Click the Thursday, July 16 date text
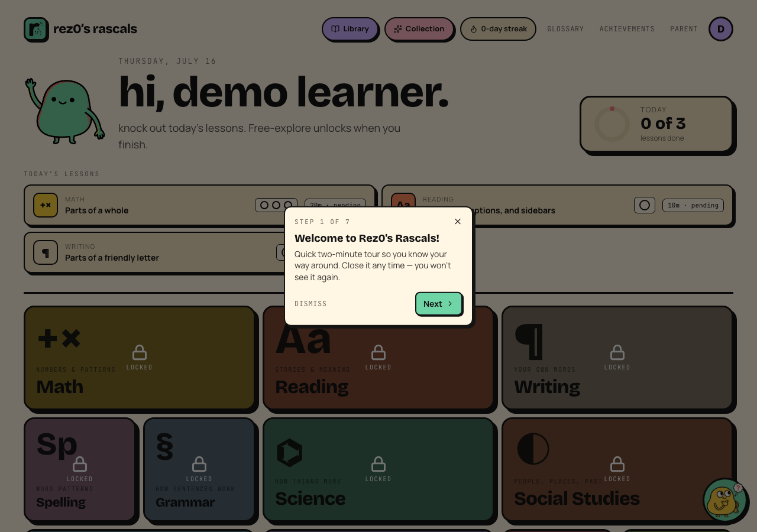Viewport: 757px width, 532px height. 167,61
